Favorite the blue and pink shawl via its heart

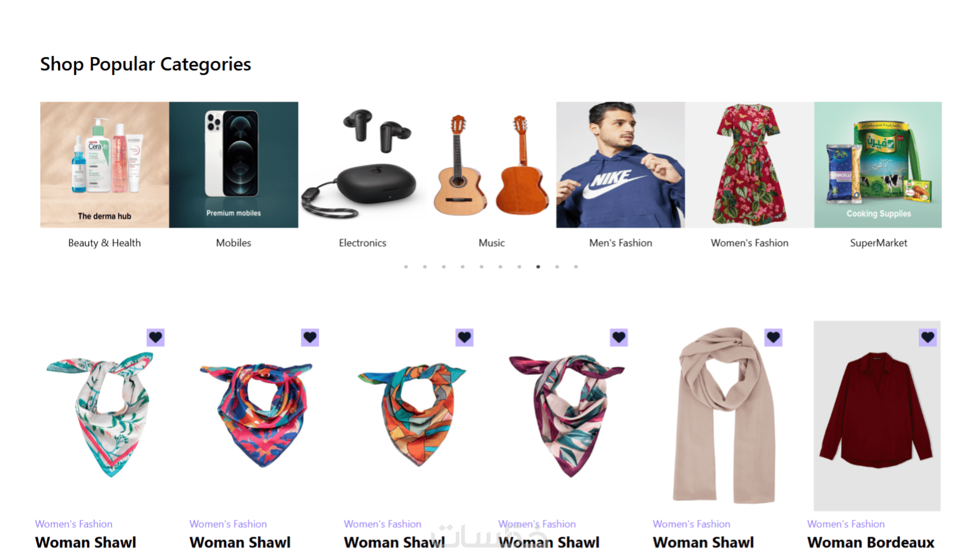point(310,337)
